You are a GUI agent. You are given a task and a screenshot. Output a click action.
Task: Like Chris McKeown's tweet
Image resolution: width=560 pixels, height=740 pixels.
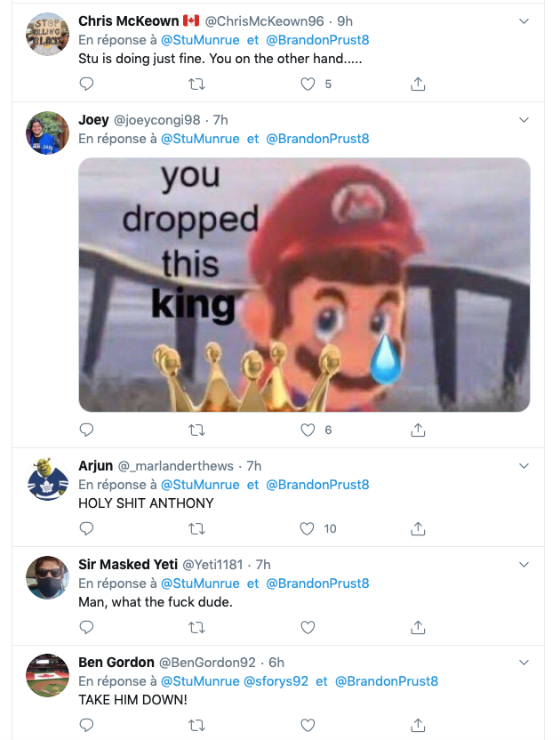pos(308,84)
